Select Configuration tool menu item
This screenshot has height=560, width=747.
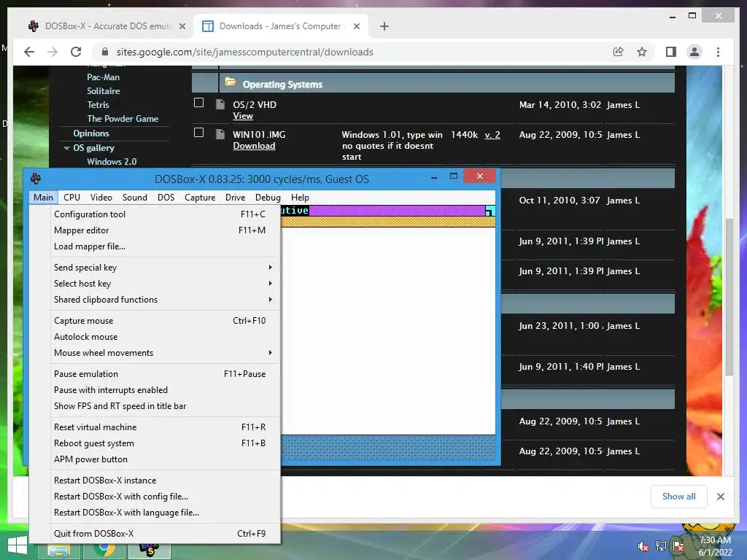166,214
